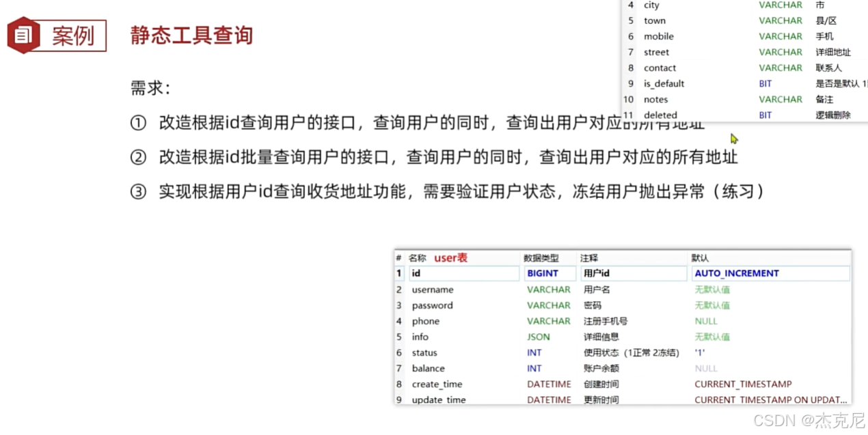
Task: Click the 数据类型 column header
Action: (x=541, y=258)
